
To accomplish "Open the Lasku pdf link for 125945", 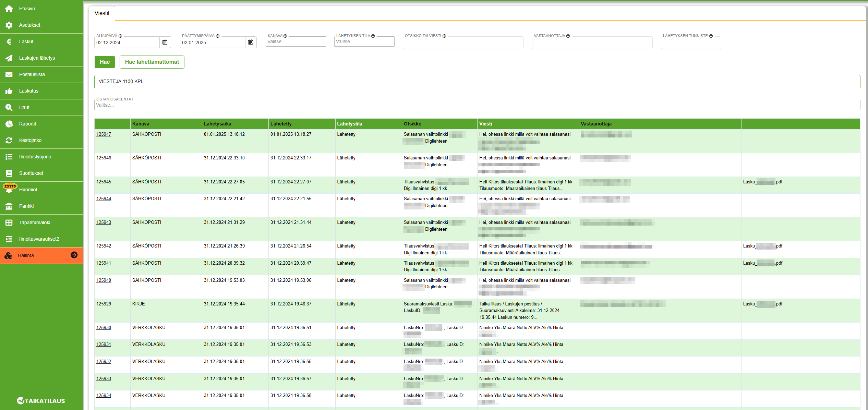I will click(x=763, y=182).
